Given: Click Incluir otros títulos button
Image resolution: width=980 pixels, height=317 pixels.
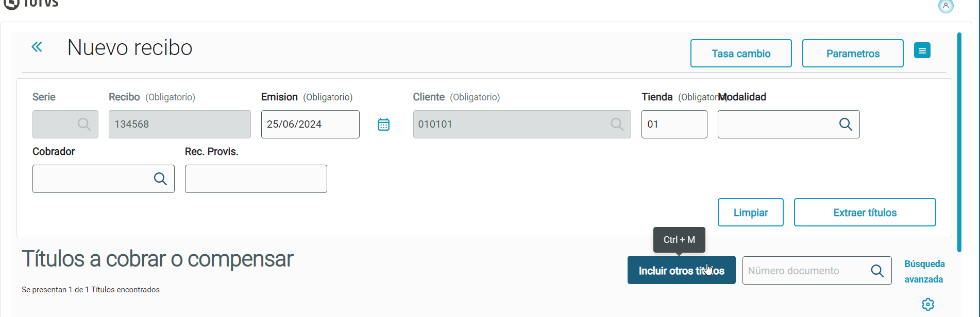Looking at the screenshot, I should (682, 270).
